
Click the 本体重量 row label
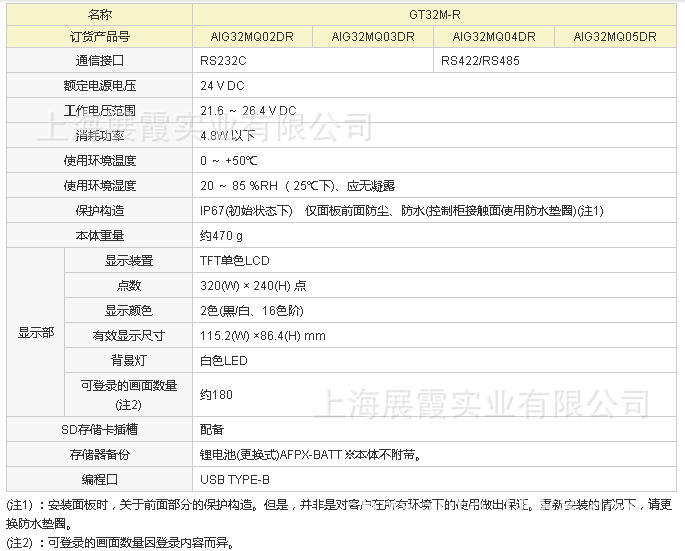click(100, 236)
